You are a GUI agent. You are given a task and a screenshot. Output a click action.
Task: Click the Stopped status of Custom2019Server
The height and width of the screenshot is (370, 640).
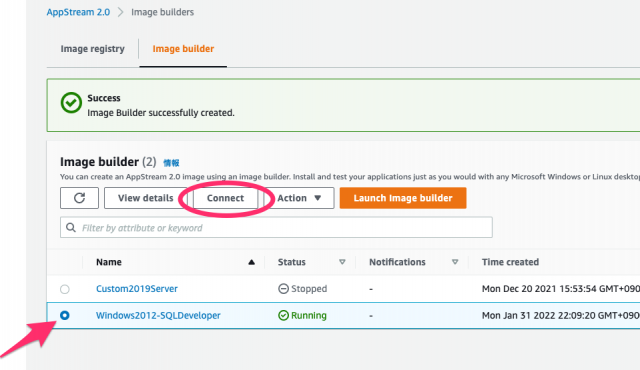(302, 289)
